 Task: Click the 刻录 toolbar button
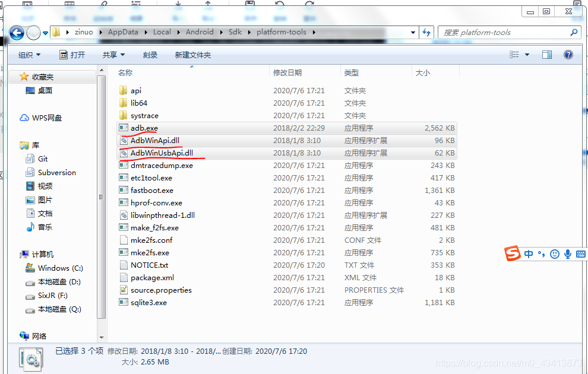click(150, 55)
